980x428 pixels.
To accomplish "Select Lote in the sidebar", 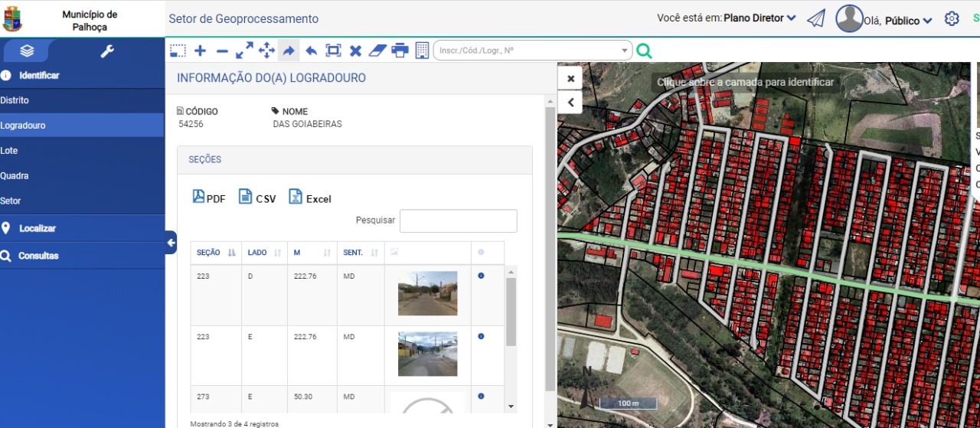I will click(82, 151).
